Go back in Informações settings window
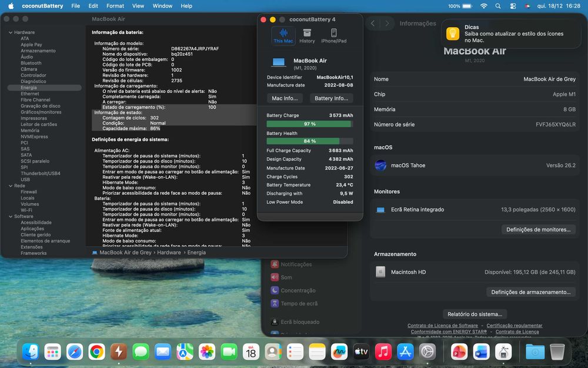Screen dimensions: 588x368 [x=373, y=24]
